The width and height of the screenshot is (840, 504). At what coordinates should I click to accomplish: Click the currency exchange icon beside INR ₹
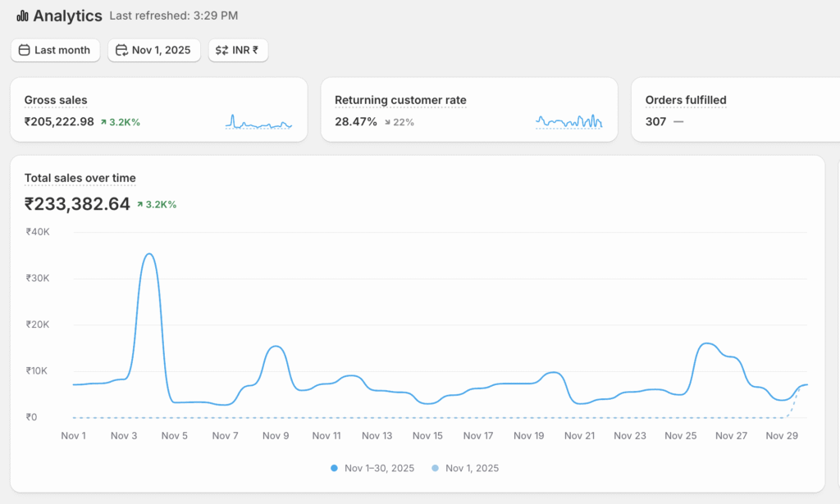(221, 50)
